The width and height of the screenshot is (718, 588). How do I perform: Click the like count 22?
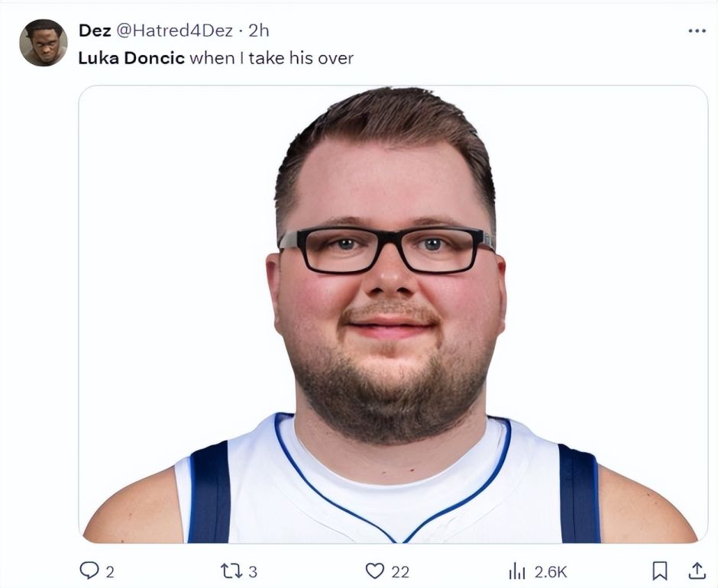pos(399,572)
